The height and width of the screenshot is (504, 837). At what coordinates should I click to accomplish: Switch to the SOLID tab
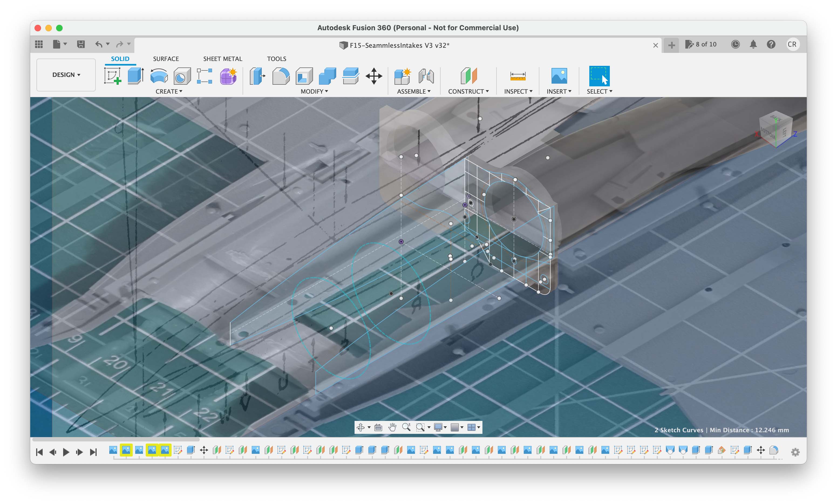[x=120, y=59]
